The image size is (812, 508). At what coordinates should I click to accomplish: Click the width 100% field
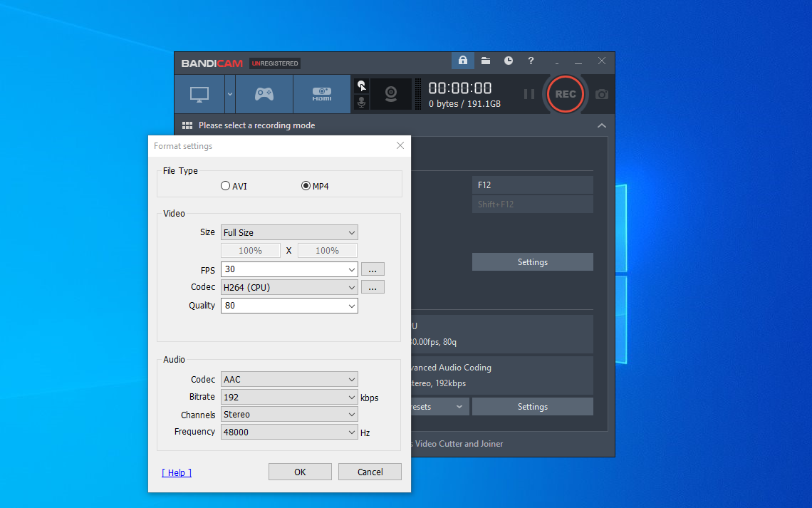(x=251, y=251)
